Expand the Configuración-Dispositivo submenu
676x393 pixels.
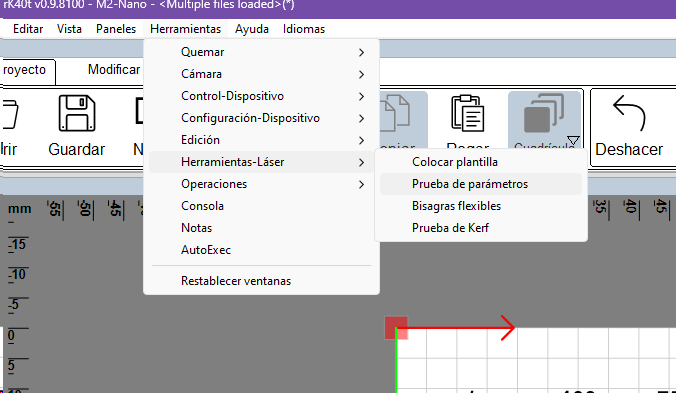(x=261, y=118)
